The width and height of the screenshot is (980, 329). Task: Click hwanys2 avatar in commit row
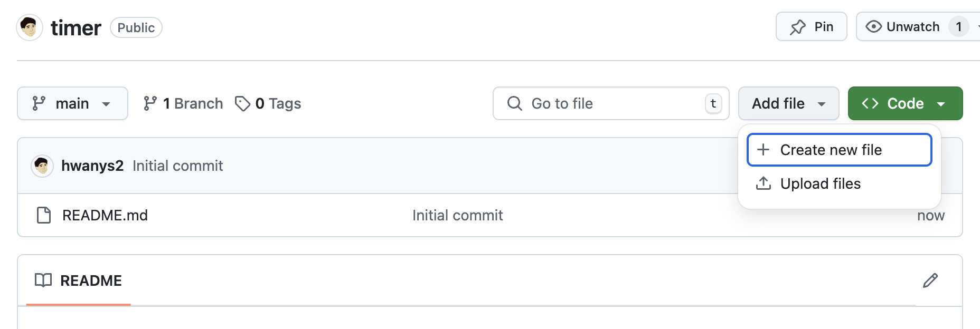pyautogui.click(x=42, y=166)
